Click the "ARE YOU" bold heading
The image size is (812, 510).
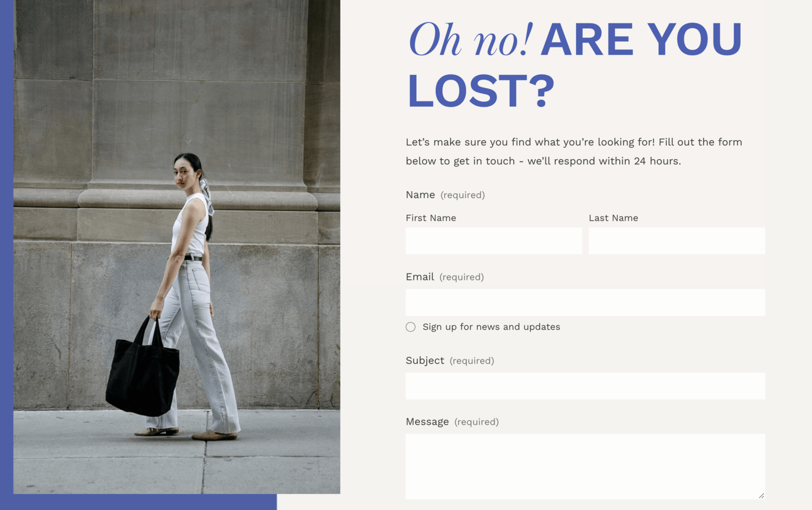pos(641,40)
